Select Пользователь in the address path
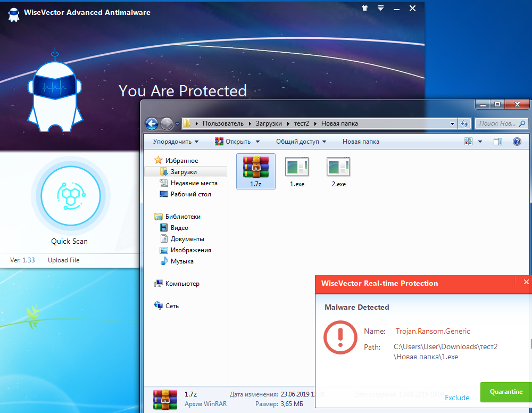Screen dimensions: 532x413 click(223, 123)
